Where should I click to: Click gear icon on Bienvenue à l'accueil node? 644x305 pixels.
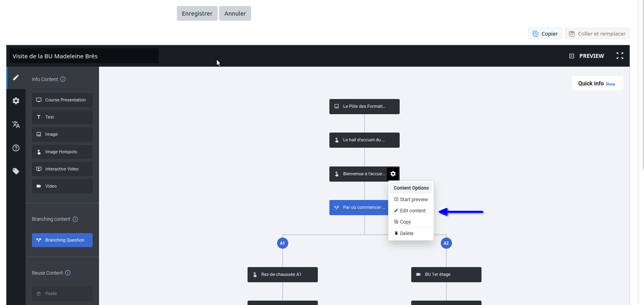point(393,174)
